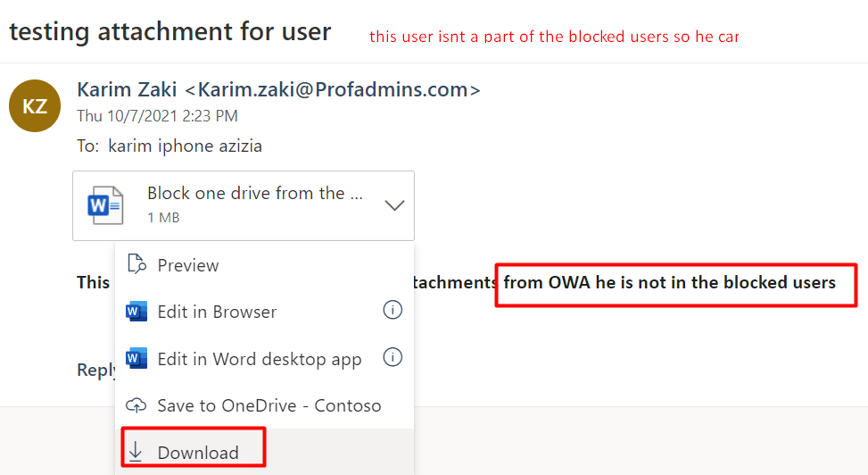The width and height of the screenshot is (868, 475).
Task: Open info icon for Edit in Word desktop app
Action: pos(393,357)
